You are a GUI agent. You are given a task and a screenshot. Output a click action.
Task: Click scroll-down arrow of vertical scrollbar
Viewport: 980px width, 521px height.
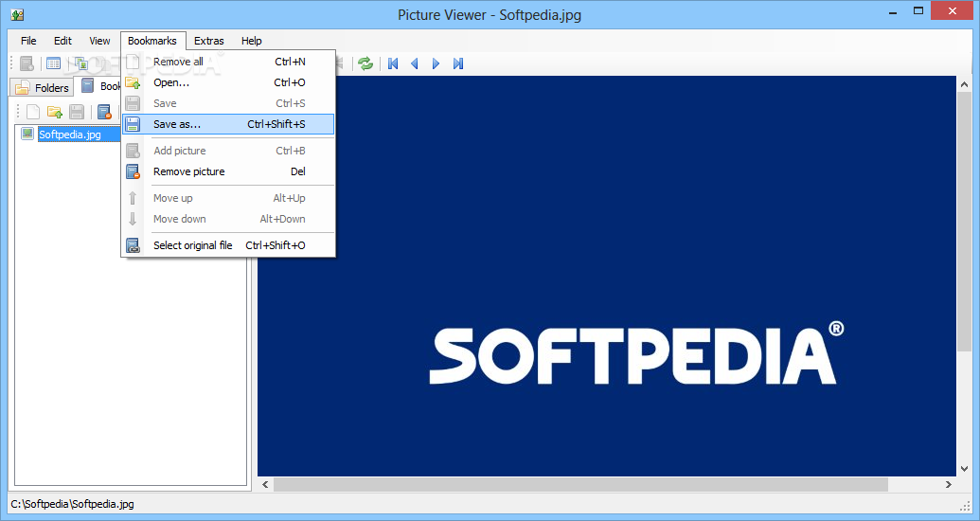[x=963, y=469]
